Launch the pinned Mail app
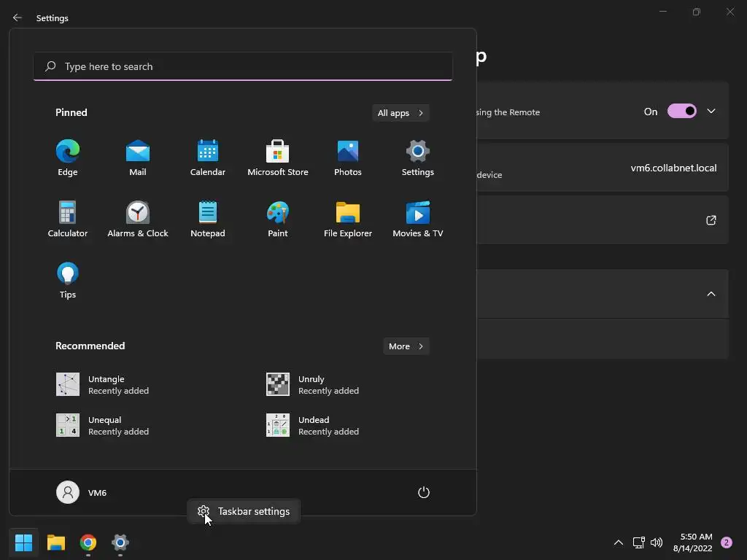 pyautogui.click(x=138, y=158)
